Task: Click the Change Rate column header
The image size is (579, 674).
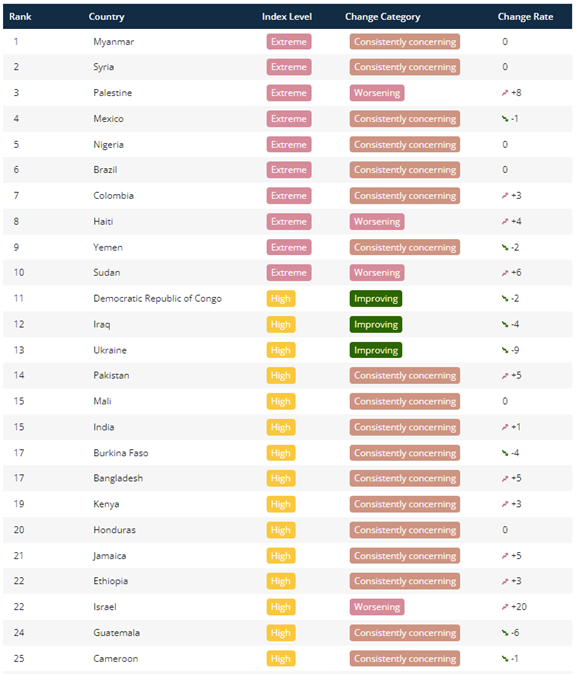Action: coord(525,17)
